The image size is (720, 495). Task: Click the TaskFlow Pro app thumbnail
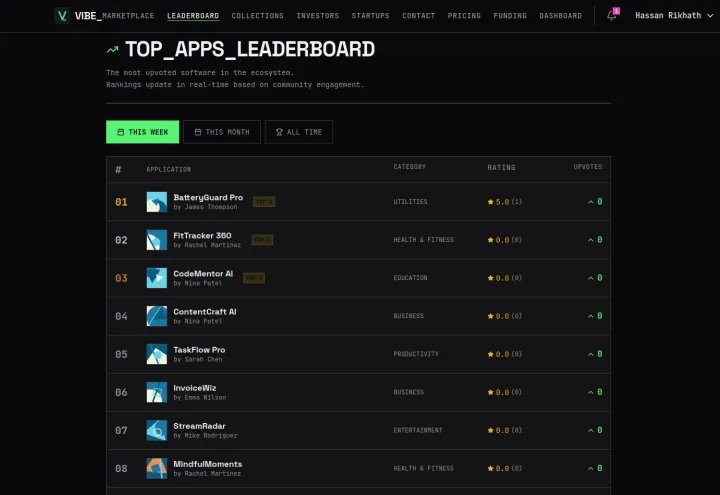(157, 354)
